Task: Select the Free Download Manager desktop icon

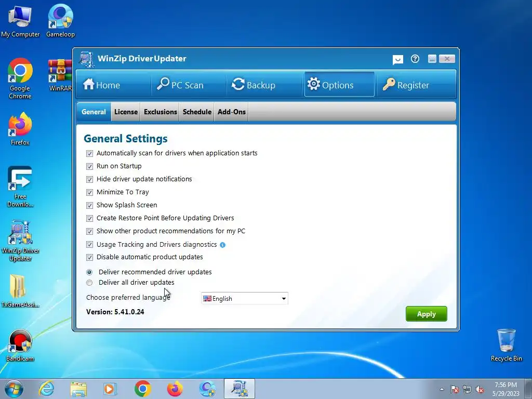Action: click(x=20, y=187)
